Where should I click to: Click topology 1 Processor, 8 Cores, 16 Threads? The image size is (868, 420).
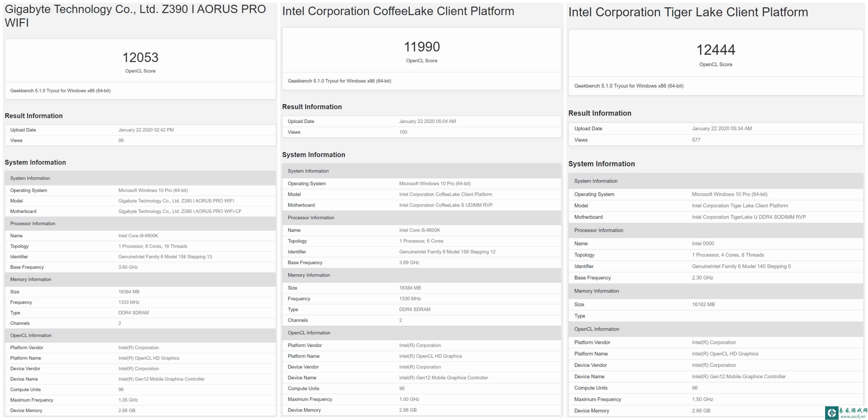[153, 246]
